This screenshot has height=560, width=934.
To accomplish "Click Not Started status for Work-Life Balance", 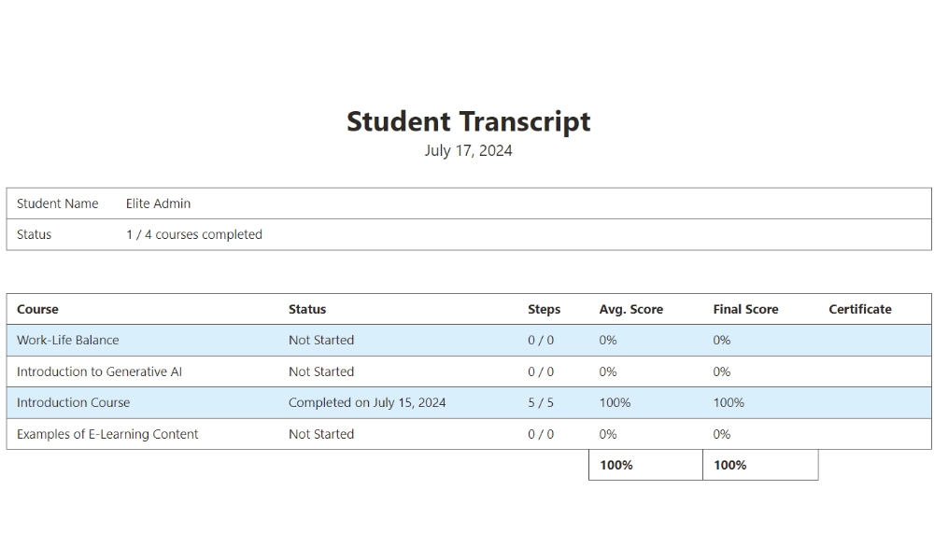I will click(321, 340).
